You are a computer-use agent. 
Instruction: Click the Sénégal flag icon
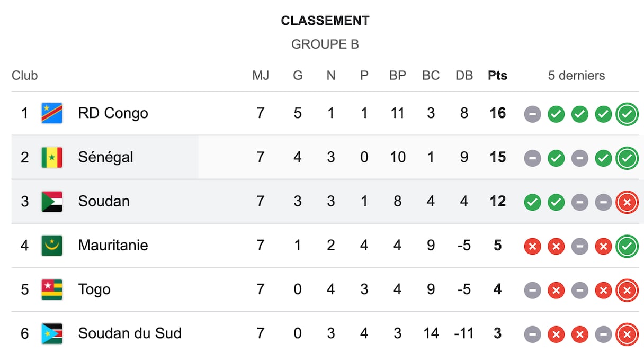pos(52,157)
